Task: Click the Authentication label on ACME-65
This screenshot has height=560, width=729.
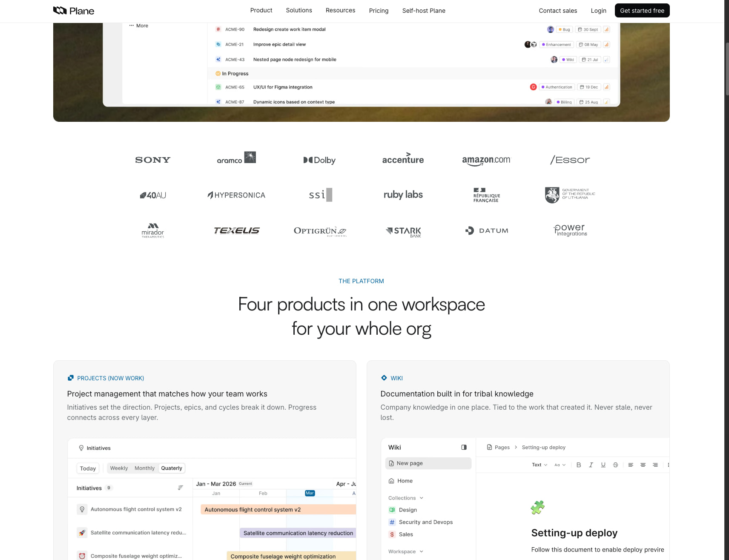Action: coord(557,87)
